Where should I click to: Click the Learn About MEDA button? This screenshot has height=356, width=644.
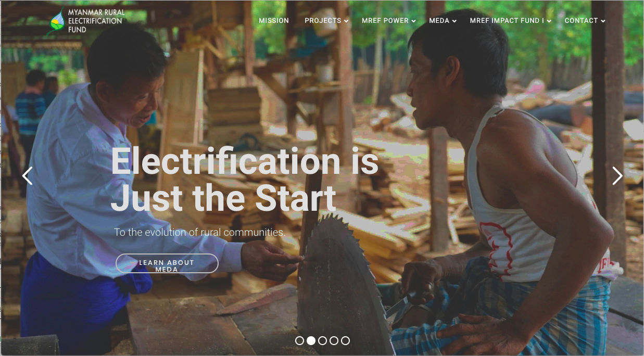pos(167,263)
